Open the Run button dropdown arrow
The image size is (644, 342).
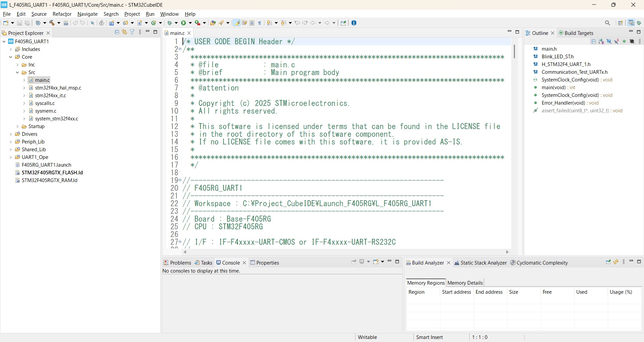pyautogui.click(x=191, y=23)
